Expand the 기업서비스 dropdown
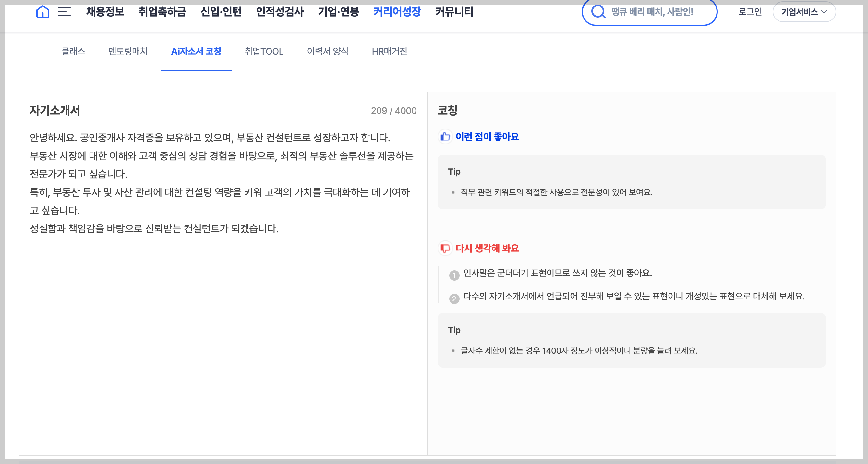Screen dimensions: 868x464 (804, 12)
